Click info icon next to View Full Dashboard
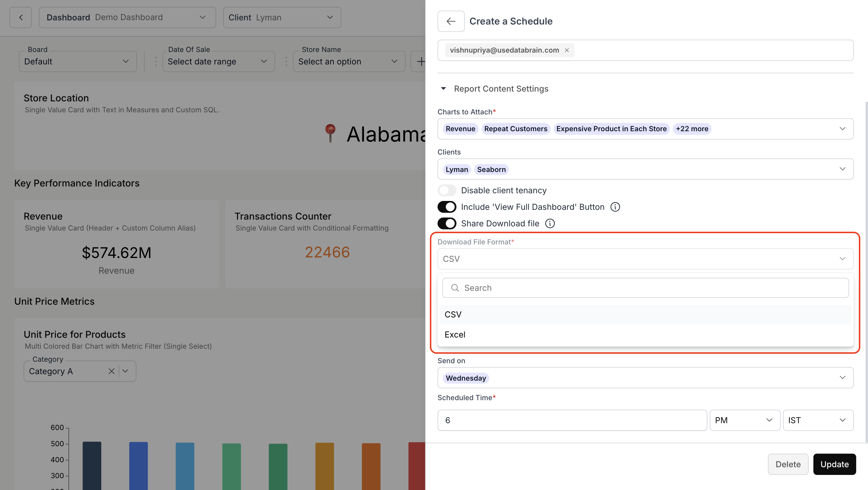Viewport: 868px width, 490px height. click(x=615, y=207)
